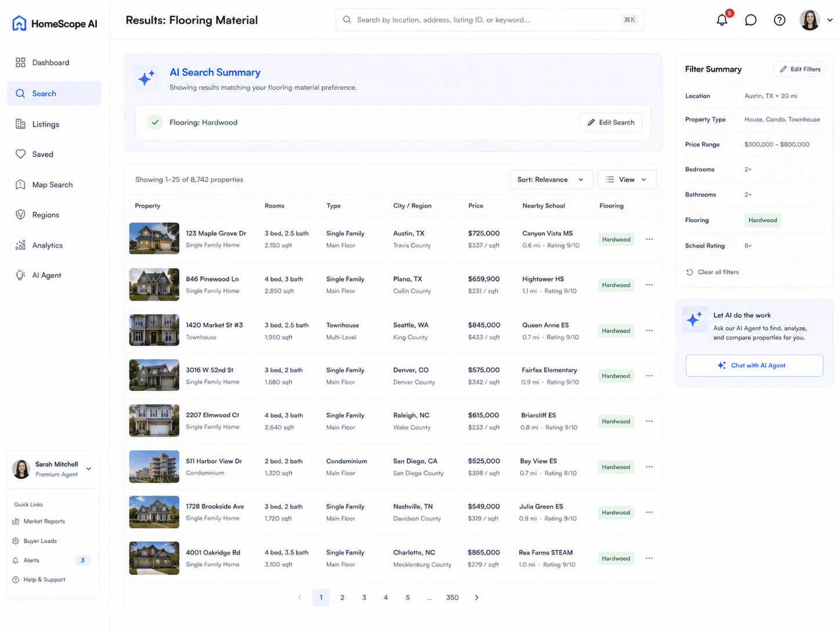Open more options for 1420 Market St #3
This screenshot has height=630, width=840.
[649, 331]
